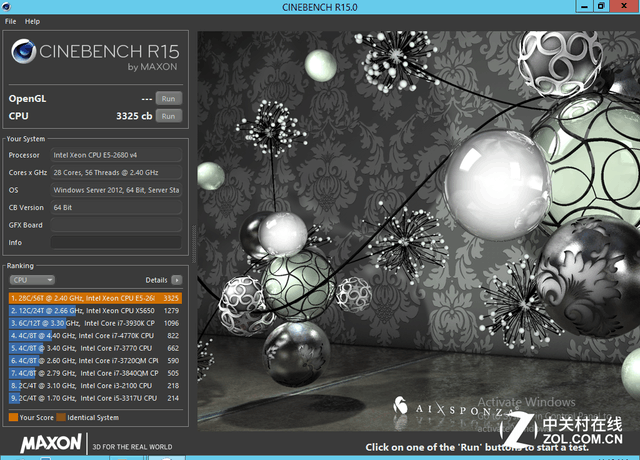Click the panel splitter handle
This screenshot has width=640, height=460.
coord(194,244)
